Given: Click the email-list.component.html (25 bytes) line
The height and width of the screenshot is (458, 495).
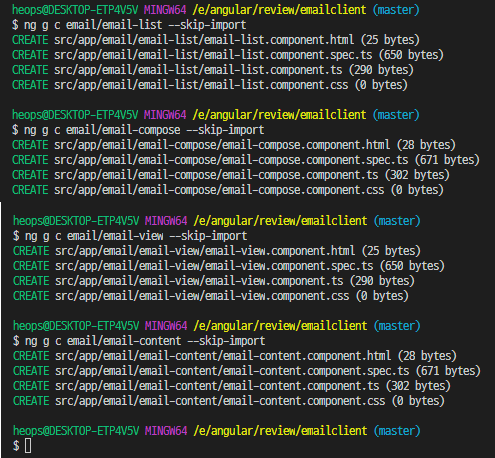Looking at the screenshot, I should coord(216,40).
